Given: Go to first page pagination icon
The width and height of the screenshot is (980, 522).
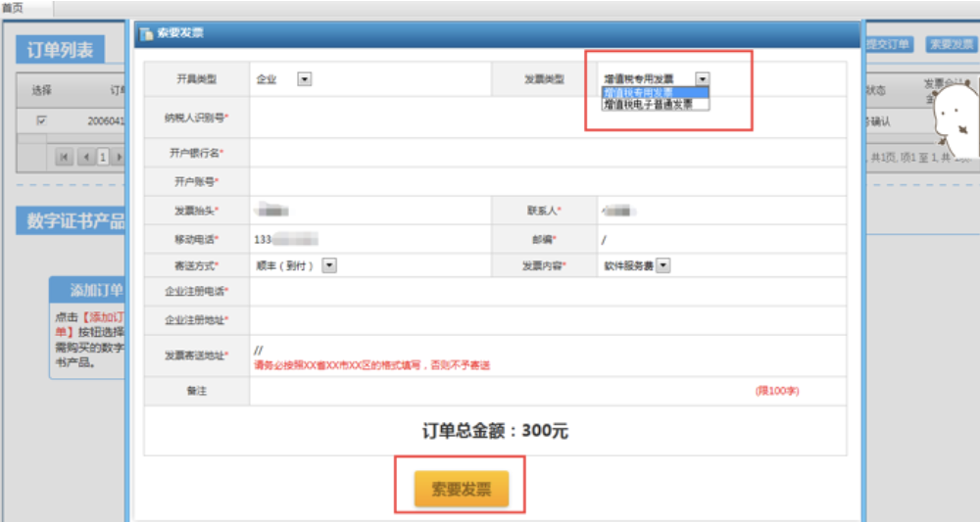Looking at the screenshot, I should point(65,157).
